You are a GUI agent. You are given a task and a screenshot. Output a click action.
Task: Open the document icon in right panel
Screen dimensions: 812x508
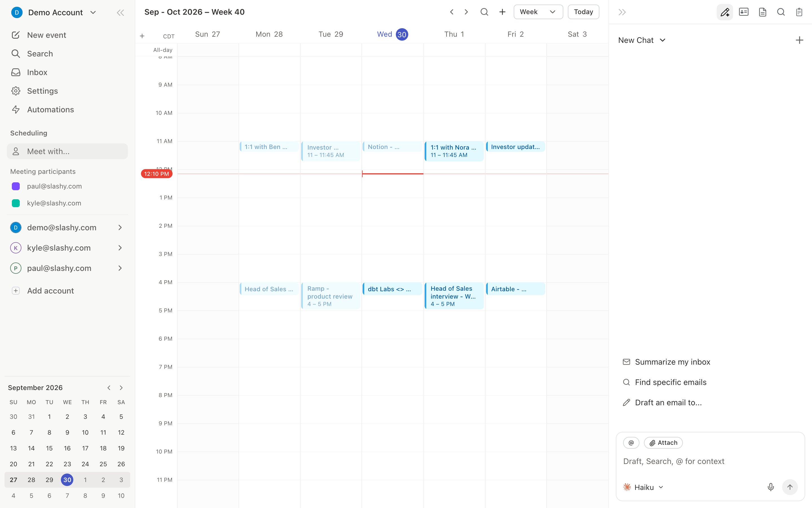762,12
